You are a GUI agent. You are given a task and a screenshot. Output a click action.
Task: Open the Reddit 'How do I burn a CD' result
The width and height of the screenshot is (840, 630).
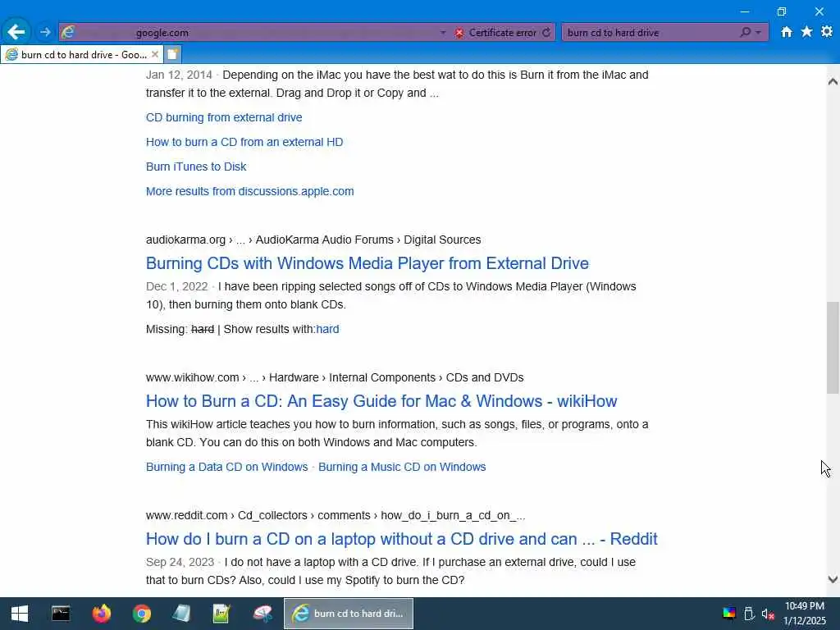point(401,538)
